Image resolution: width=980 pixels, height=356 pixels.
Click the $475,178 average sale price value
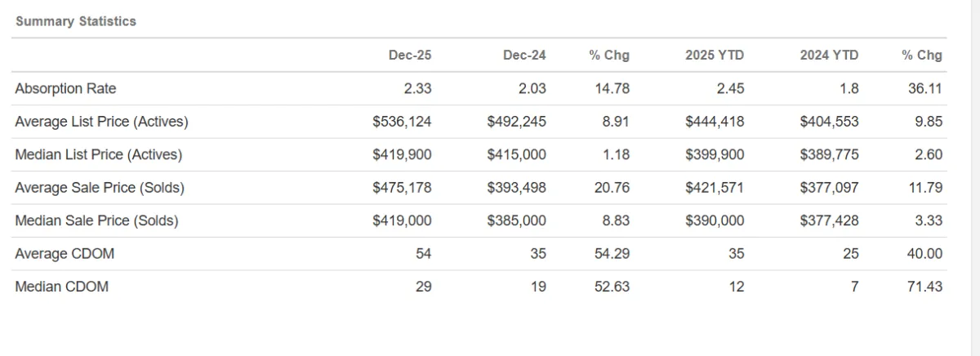(x=402, y=188)
